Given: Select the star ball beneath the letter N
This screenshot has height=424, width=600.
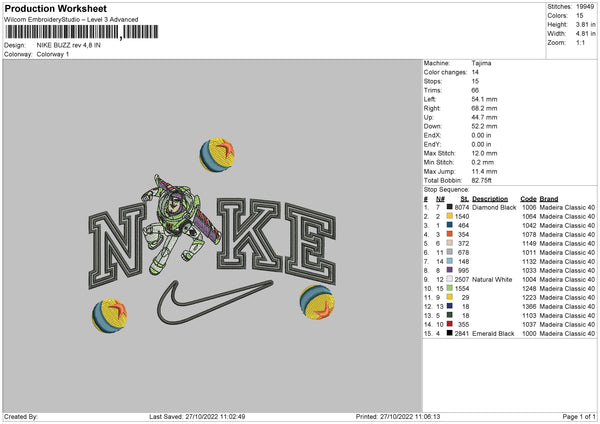Looking at the screenshot, I should pyautogui.click(x=109, y=316).
